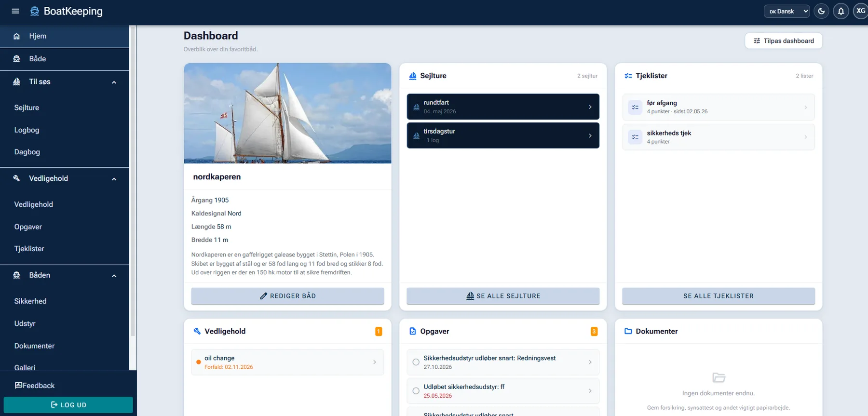The image size is (868, 416).
Task: Click Tilpas dashboard button
Action: pyautogui.click(x=784, y=41)
